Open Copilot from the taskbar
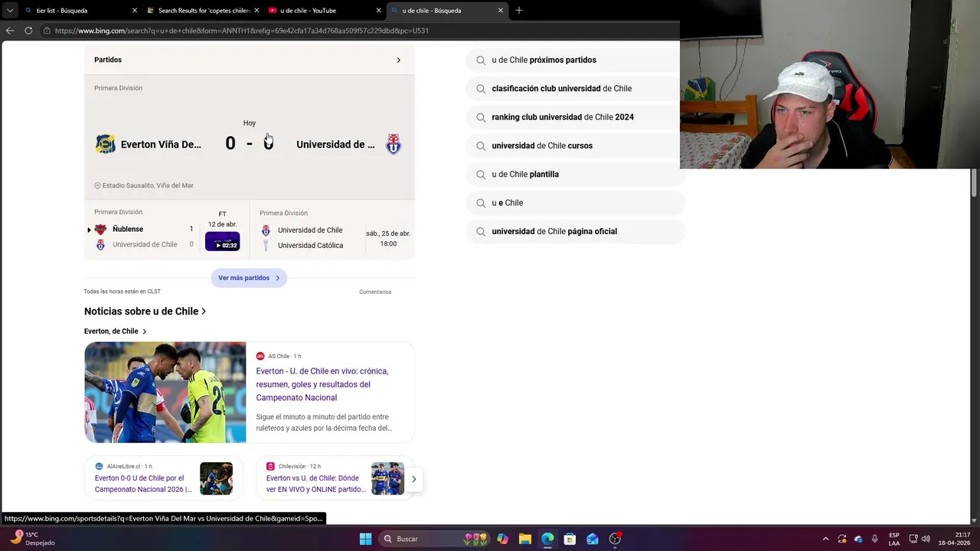Screen dimensions: 980x551 click(x=502, y=539)
